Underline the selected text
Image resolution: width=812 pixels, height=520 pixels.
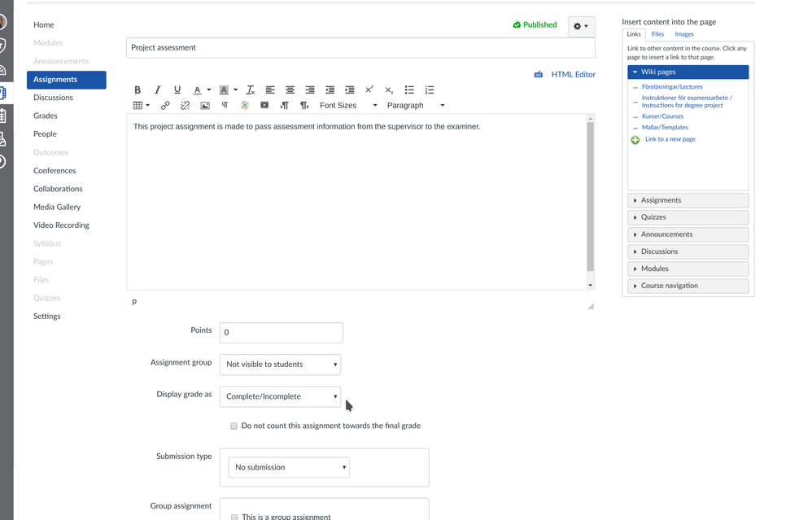coord(177,90)
